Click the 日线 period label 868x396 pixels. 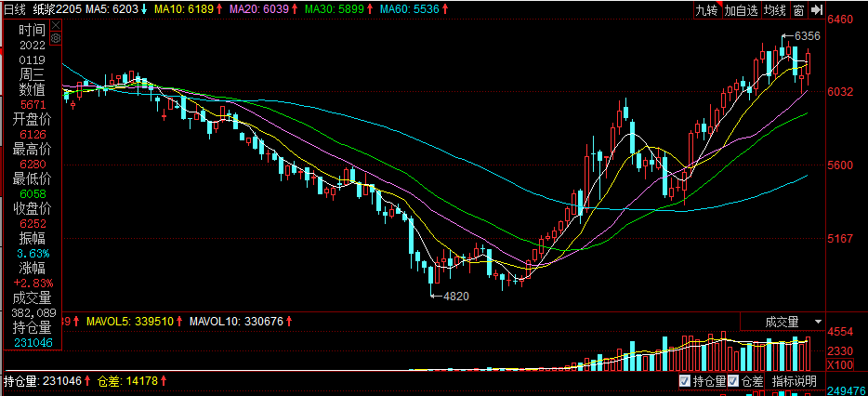[x=14, y=9]
